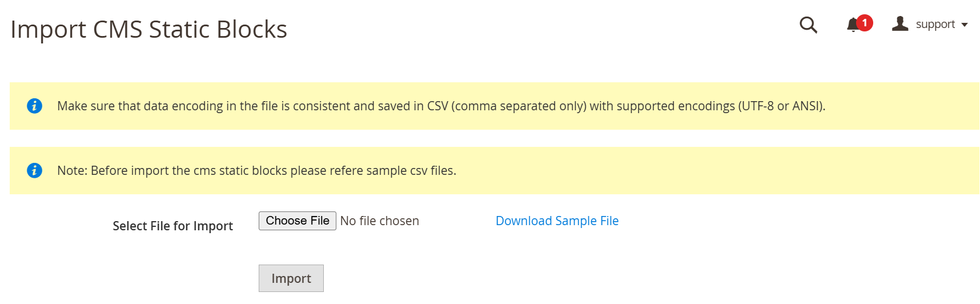The height and width of the screenshot is (304, 980).
Task: Click the user avatar silhouette icon
Action: (900, 23)
